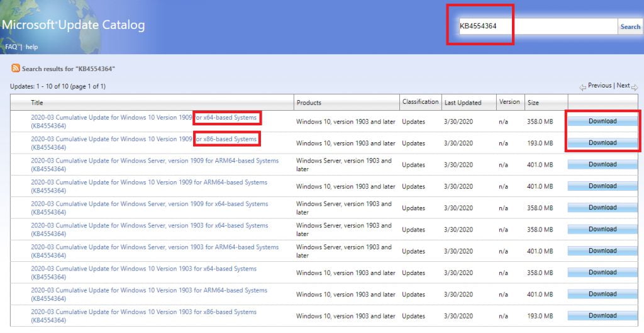This screenshot has height=333, width=644.
Task: Open the FAQ link
Action: [x=11, y=47]
